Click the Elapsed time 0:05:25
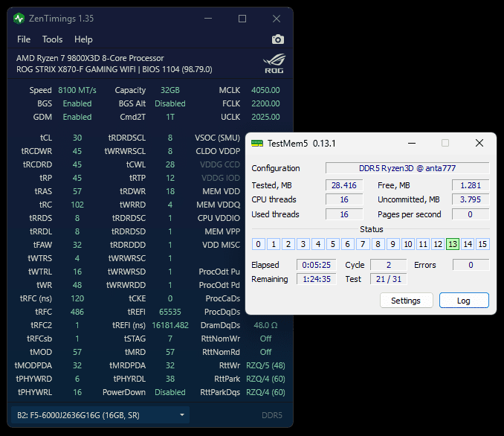 click(316, 265)
